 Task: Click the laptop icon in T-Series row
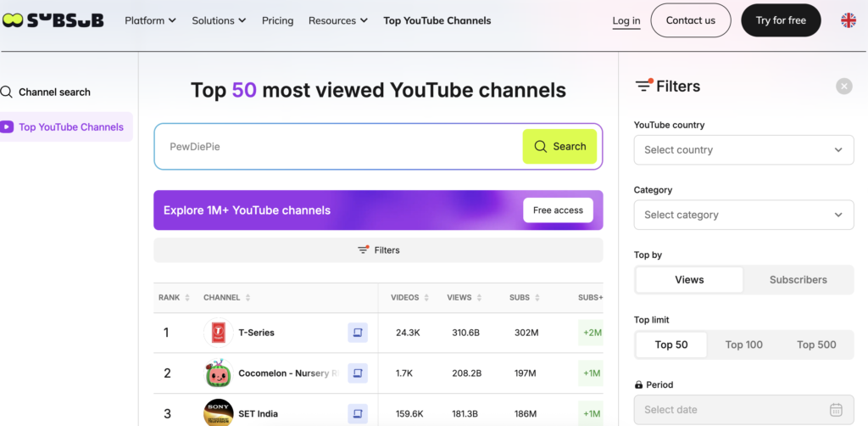[x=358, y=333]
